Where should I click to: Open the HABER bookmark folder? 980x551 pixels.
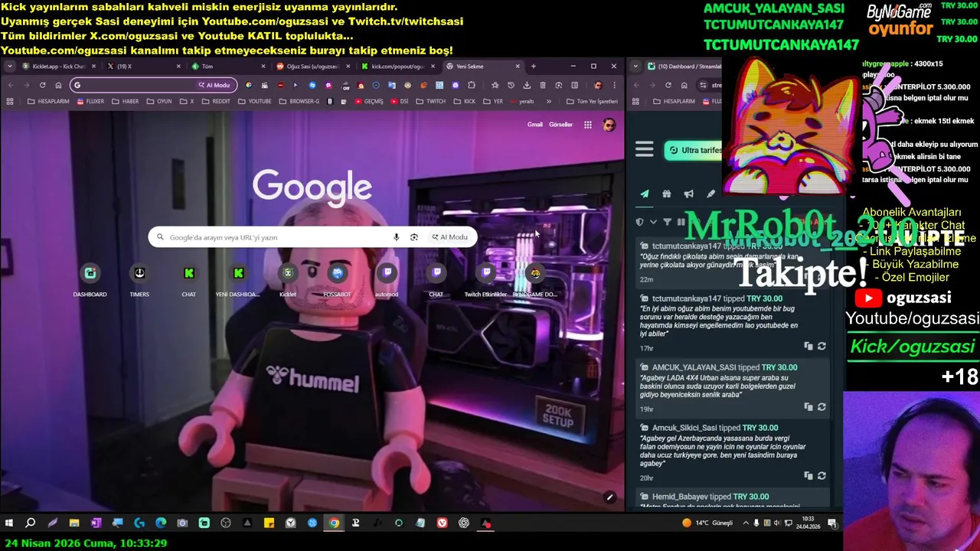tap(126, 101)
